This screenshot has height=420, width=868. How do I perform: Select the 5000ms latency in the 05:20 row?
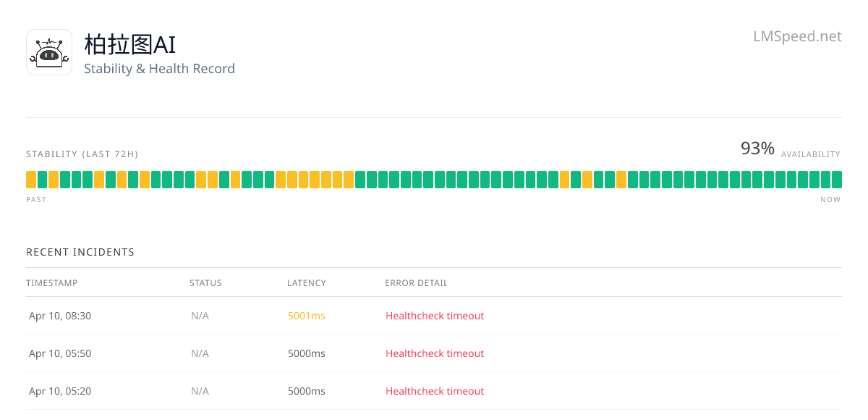[x=307, y=391]
